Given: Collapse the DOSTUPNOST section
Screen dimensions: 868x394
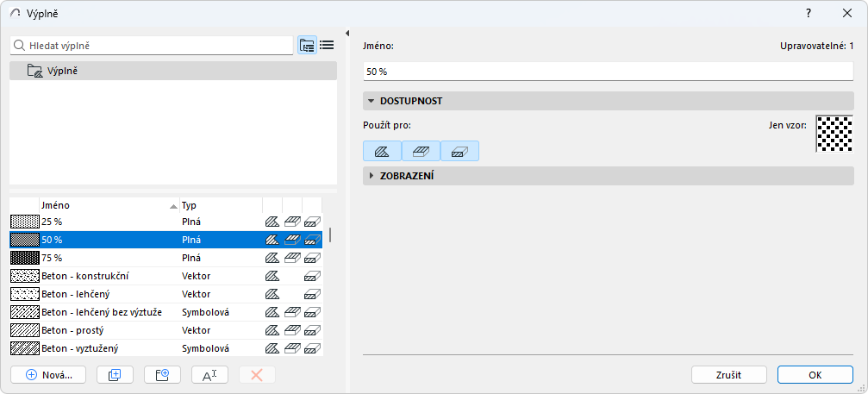Looking at the screenshot, I should point(371,101).
